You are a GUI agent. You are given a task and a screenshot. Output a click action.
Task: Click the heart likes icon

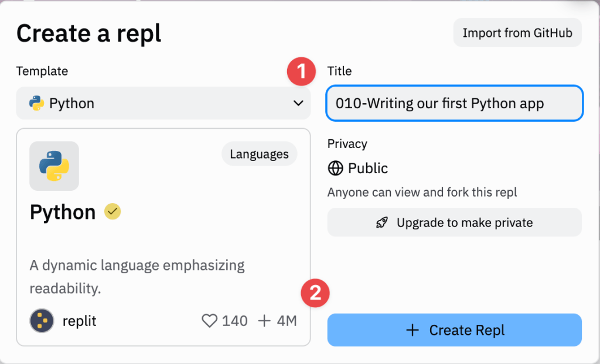tap(209, 321)
